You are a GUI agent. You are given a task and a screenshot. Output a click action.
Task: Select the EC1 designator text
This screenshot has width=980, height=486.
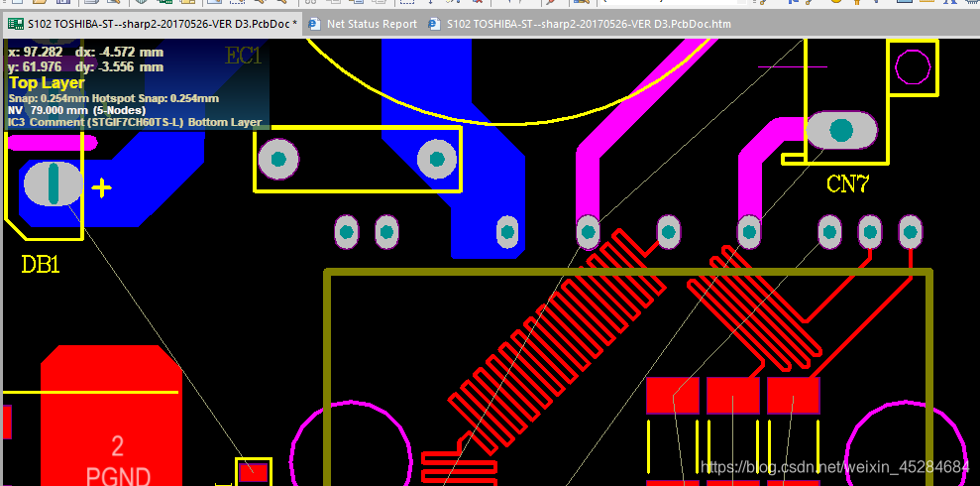click(x=243, y=56)
